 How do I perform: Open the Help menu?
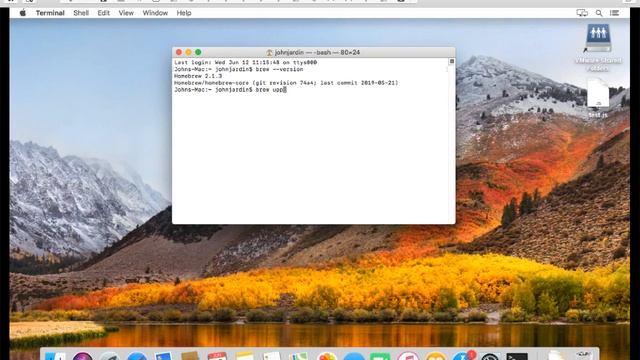(x=184, y=13)
